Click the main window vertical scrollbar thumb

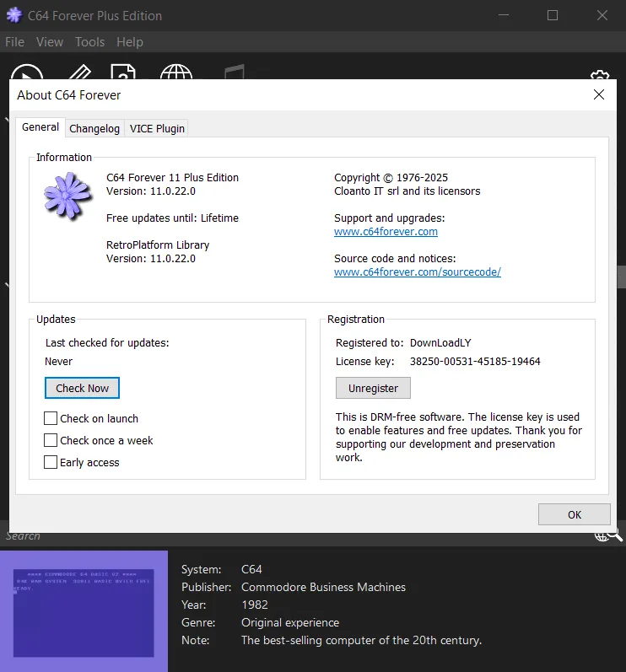coord(621,277)
